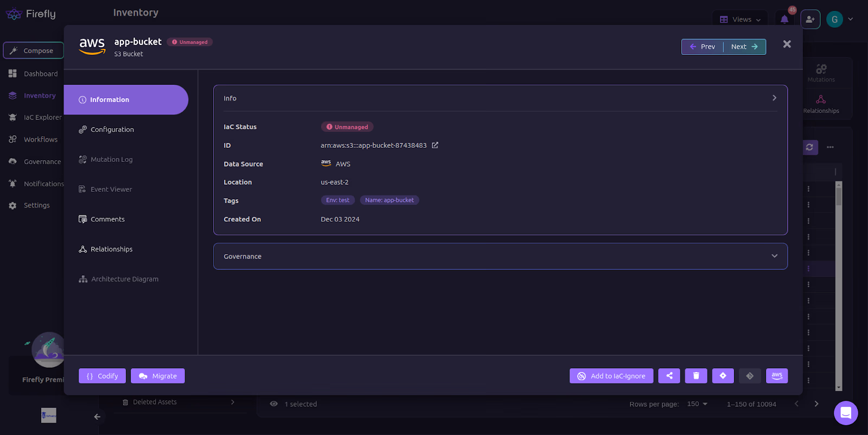Open the ARN external link icon
Screen dimensions: 868x435
pyautogui.click(x=435, y=145)
